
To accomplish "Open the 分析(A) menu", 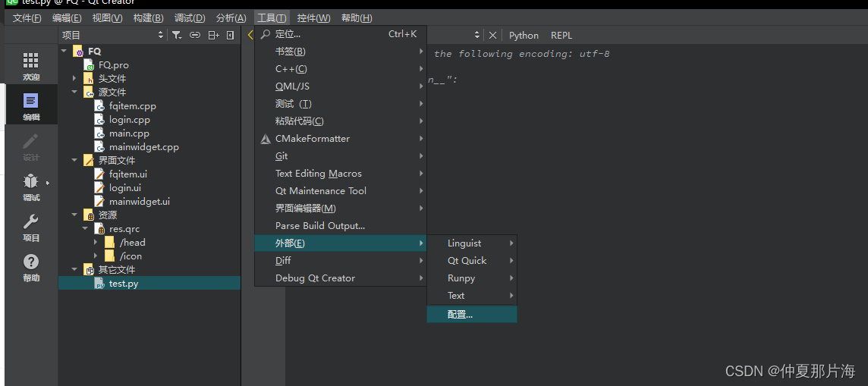I will tap(231, 18).
